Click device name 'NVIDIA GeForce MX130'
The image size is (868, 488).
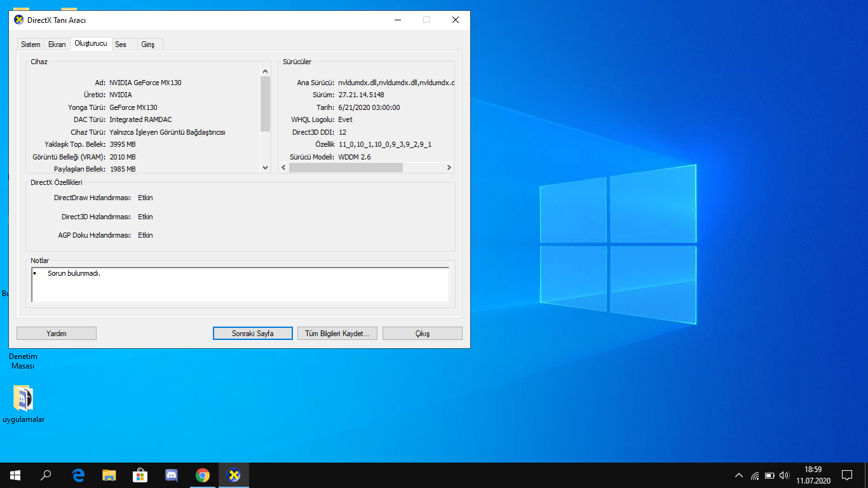pyautogui.click(x=146, y=83)
